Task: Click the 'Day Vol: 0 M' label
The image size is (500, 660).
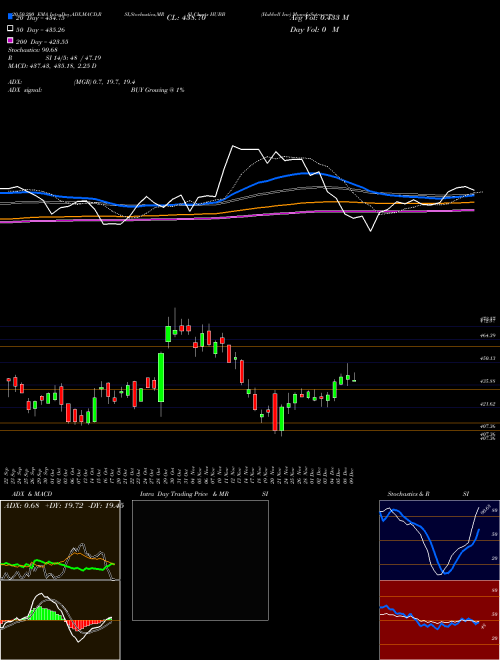Action: click(314, 29)
